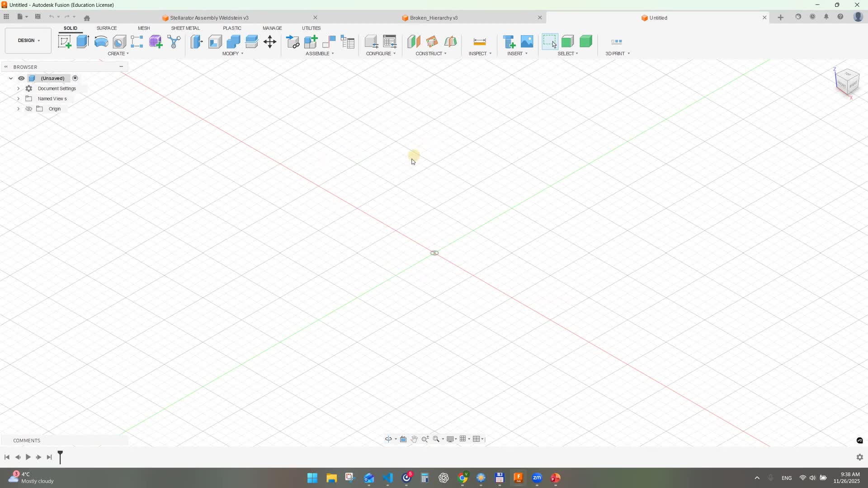868x488 pixels.
Task: Collapse the Unsaved root node
Action: [11, 78]
